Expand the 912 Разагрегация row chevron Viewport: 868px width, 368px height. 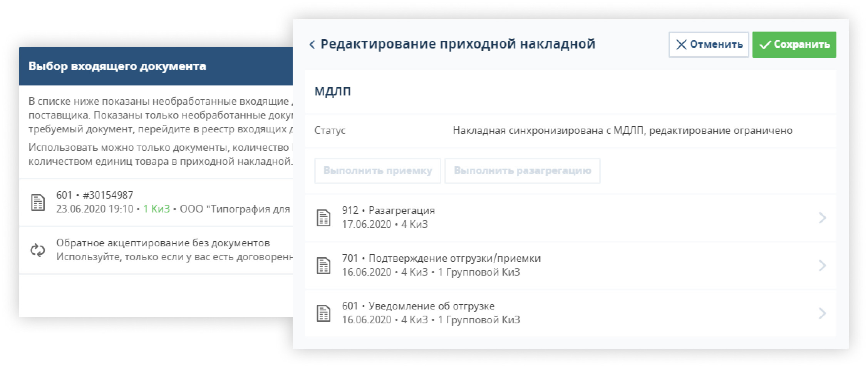[822, 218]
